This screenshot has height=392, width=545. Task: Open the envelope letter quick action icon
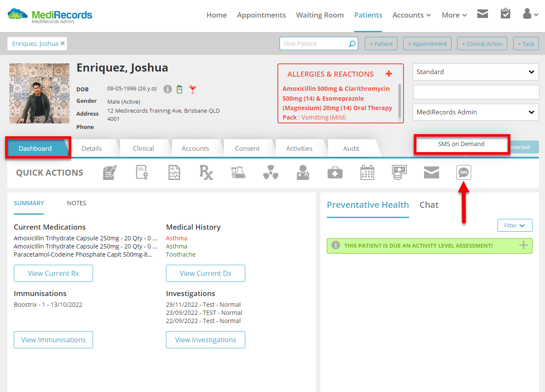(x=431, y=173)
